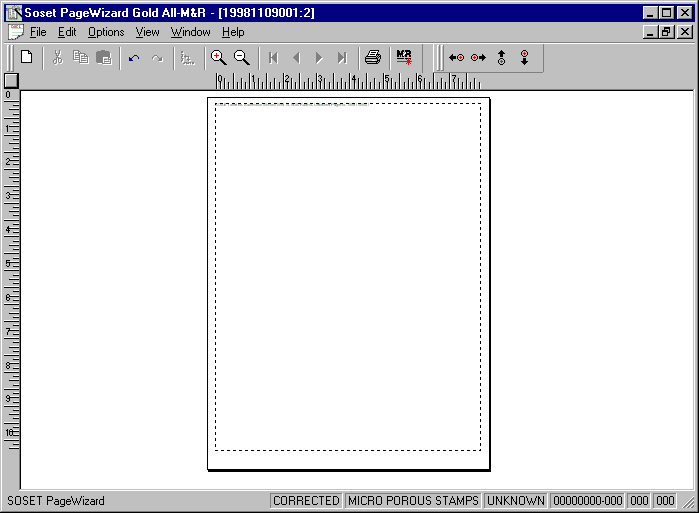Click the move down arrow icon

coord(524,58)
